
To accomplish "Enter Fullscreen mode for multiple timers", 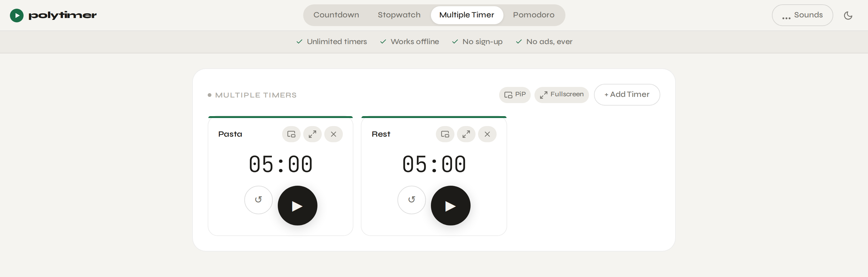I will pos(561,95).
